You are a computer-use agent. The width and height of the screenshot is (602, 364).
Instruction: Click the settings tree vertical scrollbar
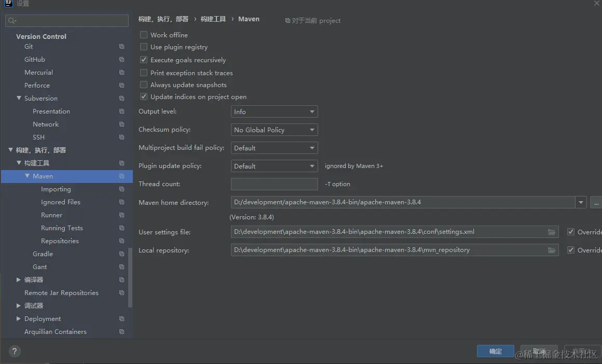point(130,277)
